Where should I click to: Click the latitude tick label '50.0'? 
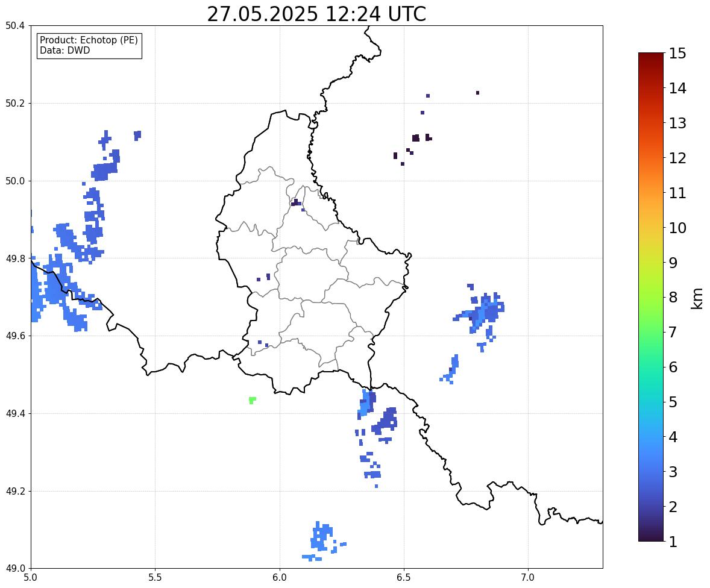pos(14,181)
